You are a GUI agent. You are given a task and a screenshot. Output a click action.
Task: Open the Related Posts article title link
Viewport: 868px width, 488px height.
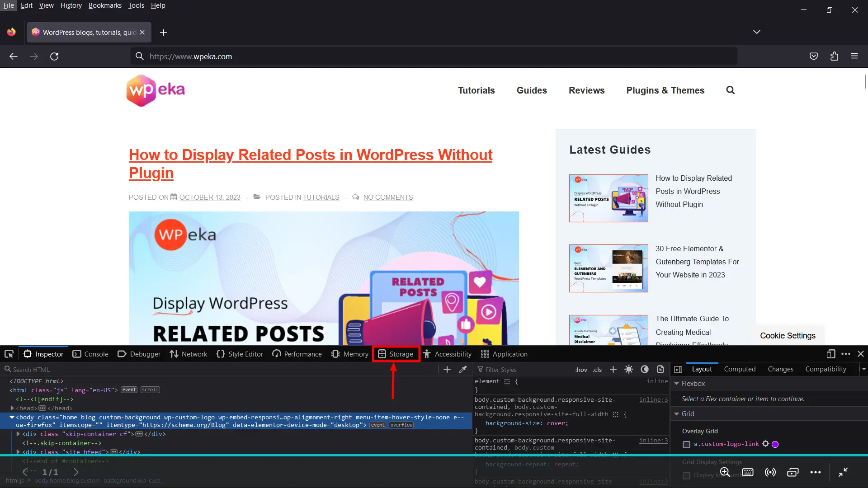pyautogui.click(x=311, y=164)
